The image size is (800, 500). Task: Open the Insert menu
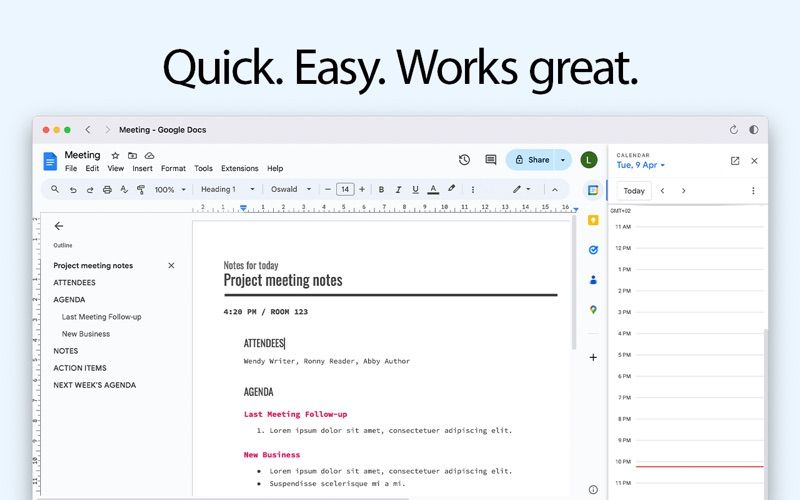pyautogui.click(x=142, y=168)
